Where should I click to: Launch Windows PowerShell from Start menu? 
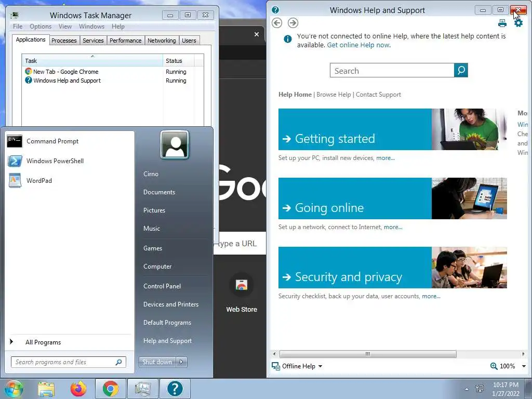[55, 161]
